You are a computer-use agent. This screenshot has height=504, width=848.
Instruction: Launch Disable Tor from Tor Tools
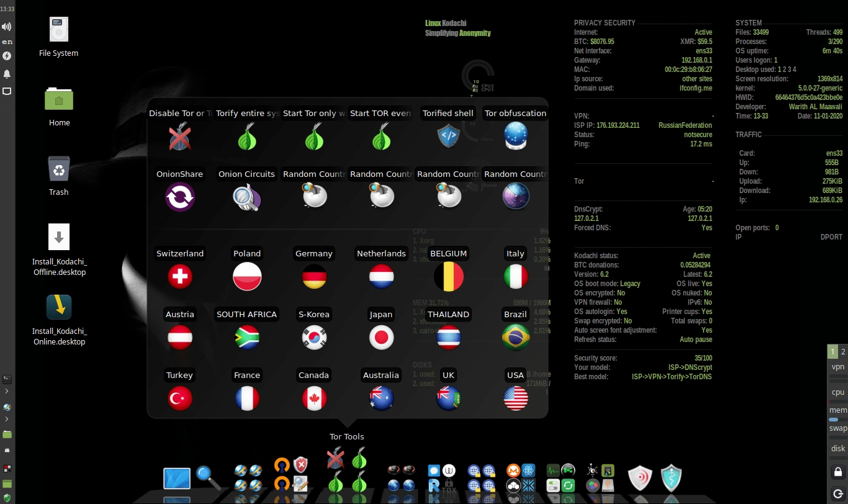(179, 136)
